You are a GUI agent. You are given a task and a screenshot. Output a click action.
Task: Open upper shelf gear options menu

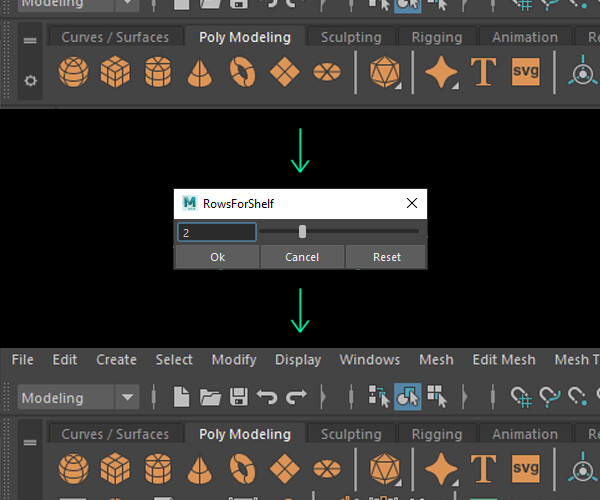31,81
